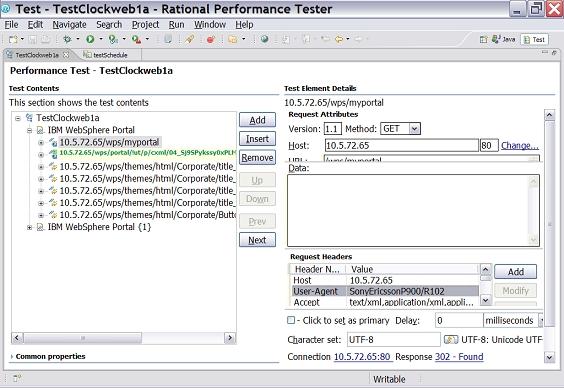The image size is (564, 390).
Task: Expand the IBM WebSphere Portal {1} node
Action: click(x=29, y=227)
